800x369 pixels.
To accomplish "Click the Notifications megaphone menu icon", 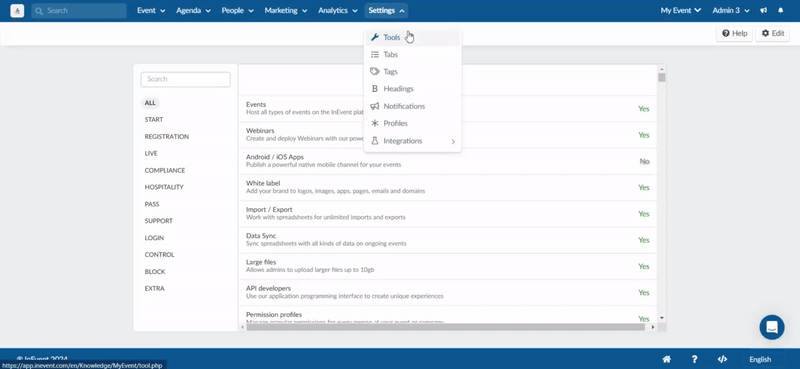I will (374, 106).
